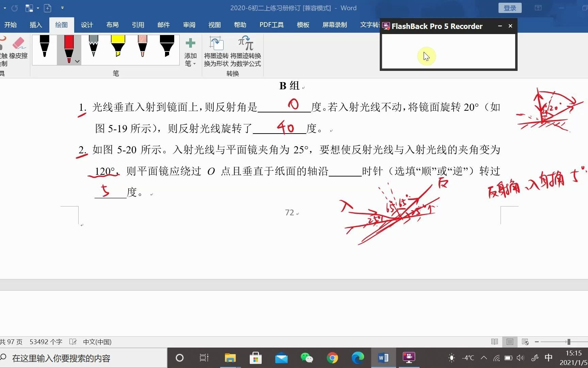Close the FlashBack Pro 5 Recorder window
This screenshot has width=588, height=368.
(x=510, y=26)
